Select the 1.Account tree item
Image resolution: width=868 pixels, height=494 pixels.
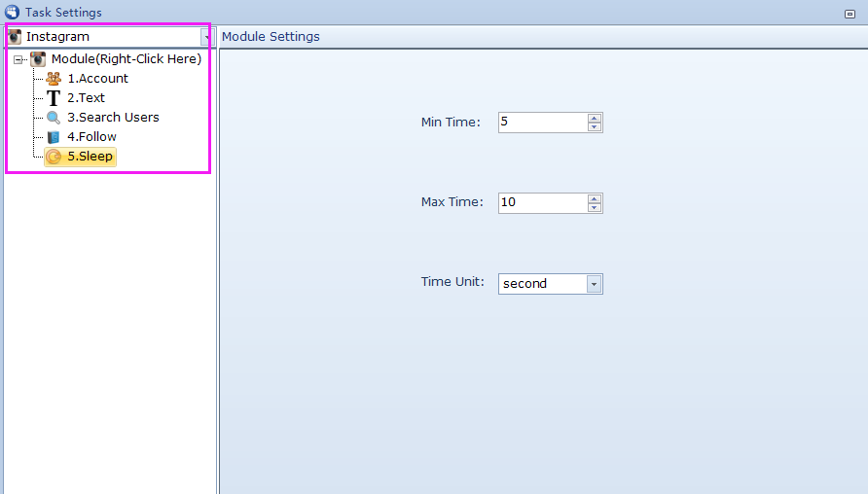[x=97, y=79]
